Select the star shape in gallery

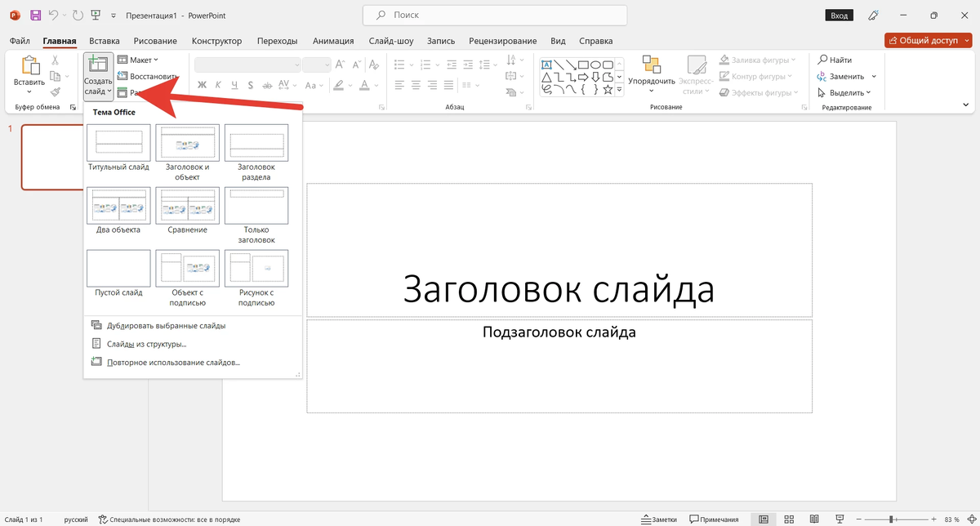(x=608, y=89)
